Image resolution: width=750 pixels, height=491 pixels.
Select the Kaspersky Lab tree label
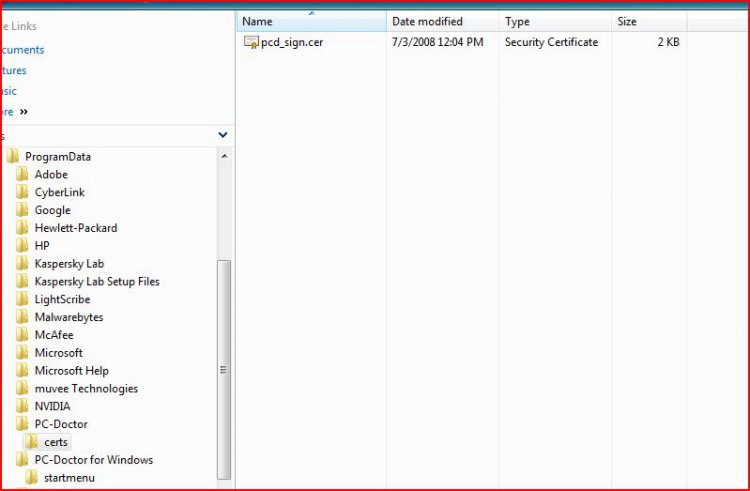point(69,264)
